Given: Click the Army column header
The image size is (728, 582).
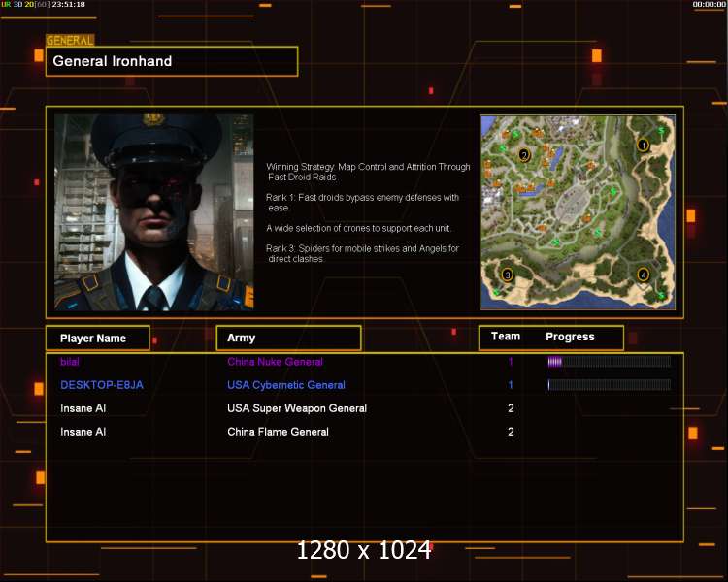Looking at the screenshot, I should click(x=288, y=338).
